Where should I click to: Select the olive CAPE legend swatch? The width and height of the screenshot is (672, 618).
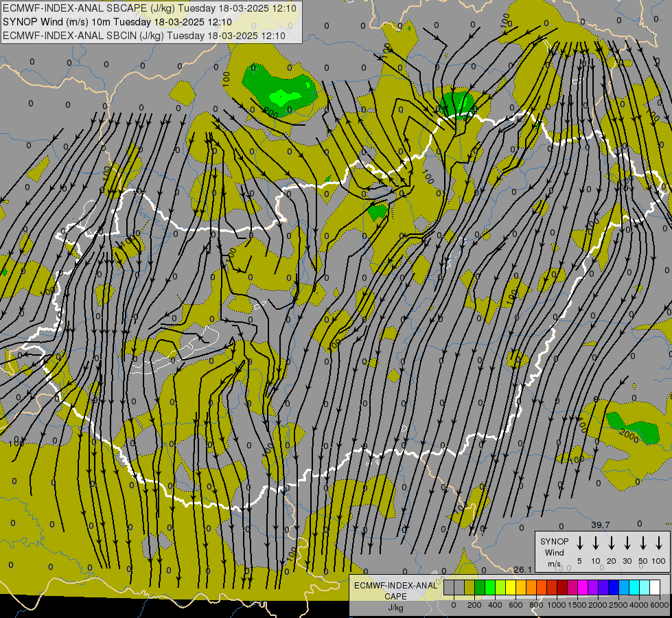(x=470, y=587)
